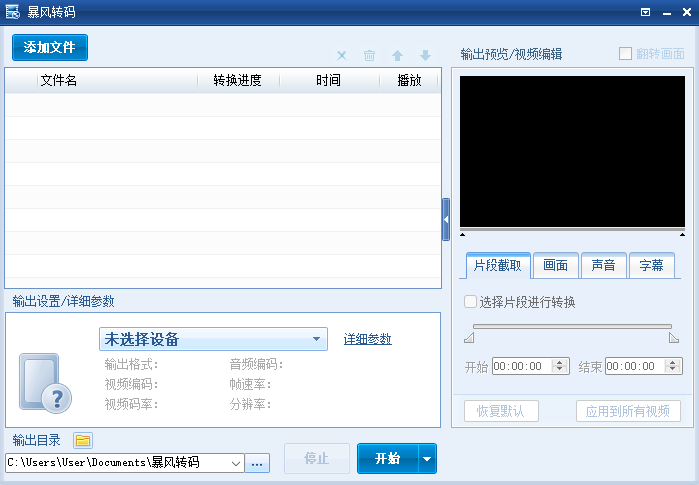Enable the 翻转画面 checkbox
Viewport: 699px width, 485px height.
pos(626,54)
